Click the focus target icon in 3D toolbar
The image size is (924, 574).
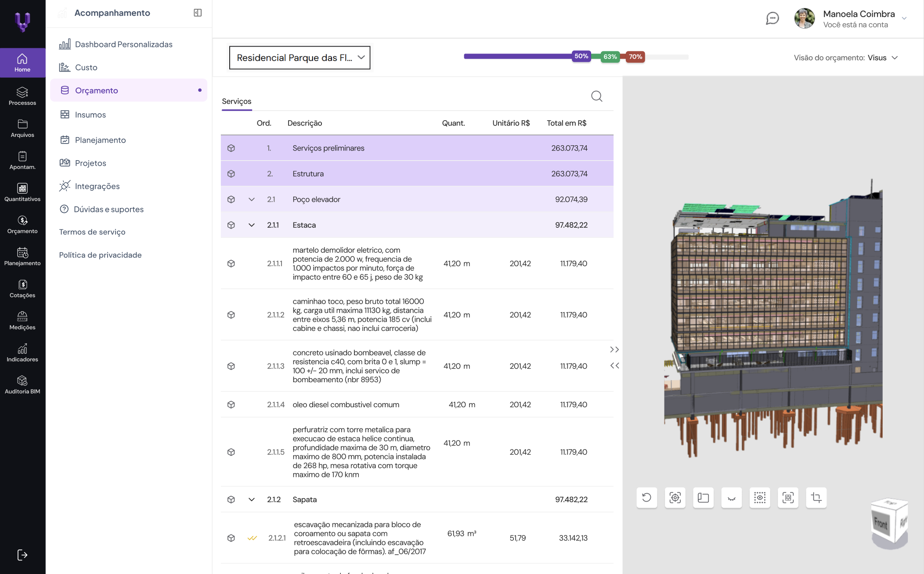click(675, 498)
